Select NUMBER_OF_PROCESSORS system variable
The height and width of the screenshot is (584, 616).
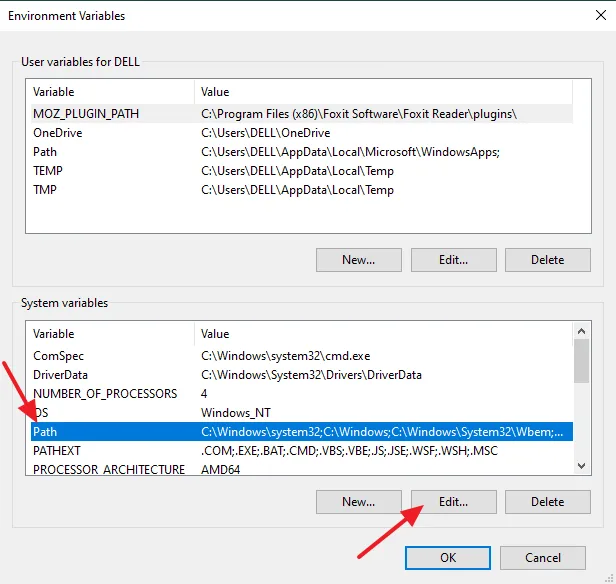tap(302, 394)
